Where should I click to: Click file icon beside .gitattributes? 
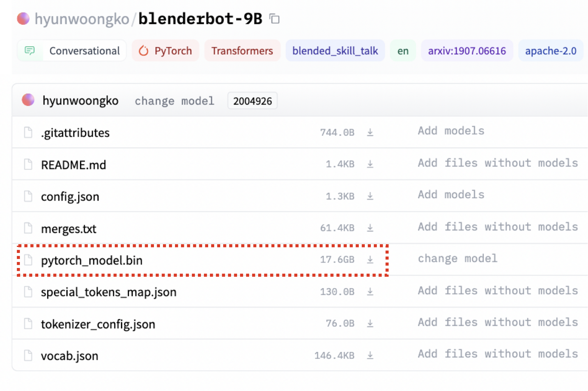click(x=28, y=133)
